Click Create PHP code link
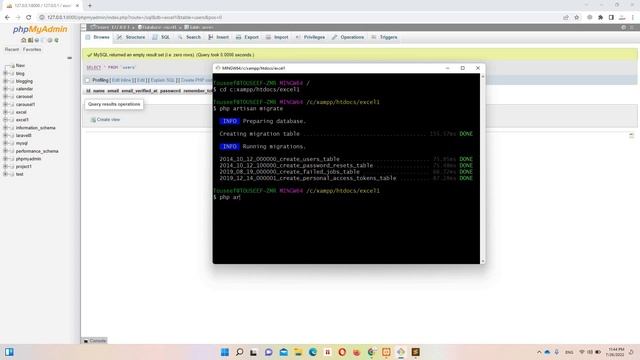640x360 pixels. (x=196, y=80)
